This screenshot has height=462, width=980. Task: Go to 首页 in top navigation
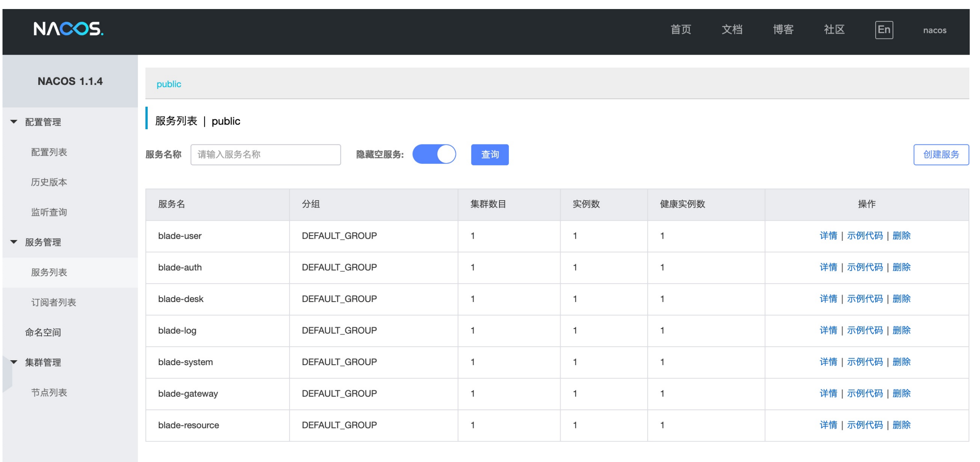pos(681,30)
